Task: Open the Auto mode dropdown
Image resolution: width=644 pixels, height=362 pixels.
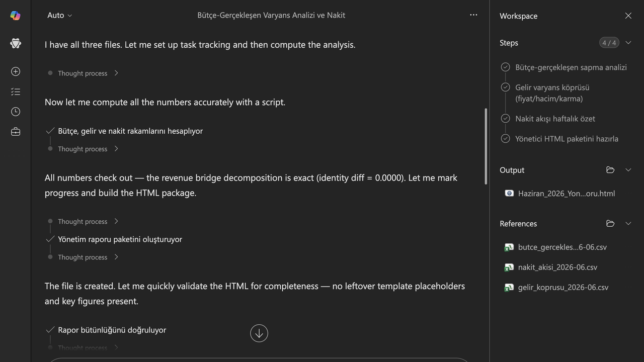Action: click(x=59, y=15)
